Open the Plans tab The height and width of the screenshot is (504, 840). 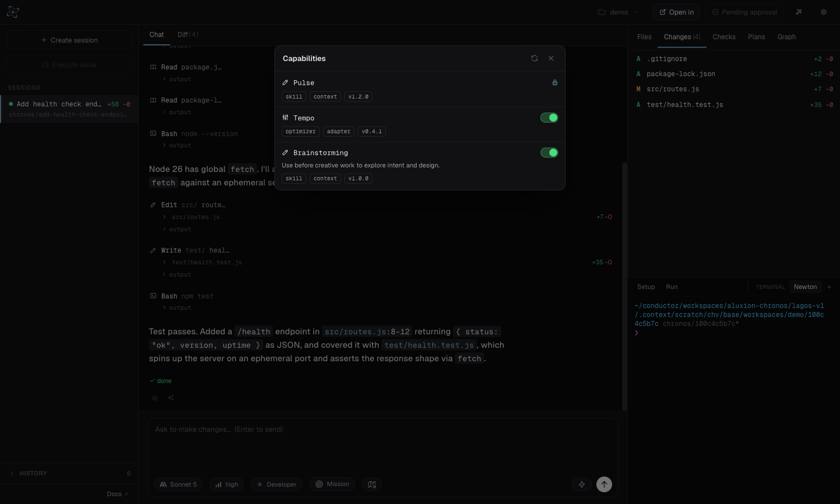[x=757, y=37]
